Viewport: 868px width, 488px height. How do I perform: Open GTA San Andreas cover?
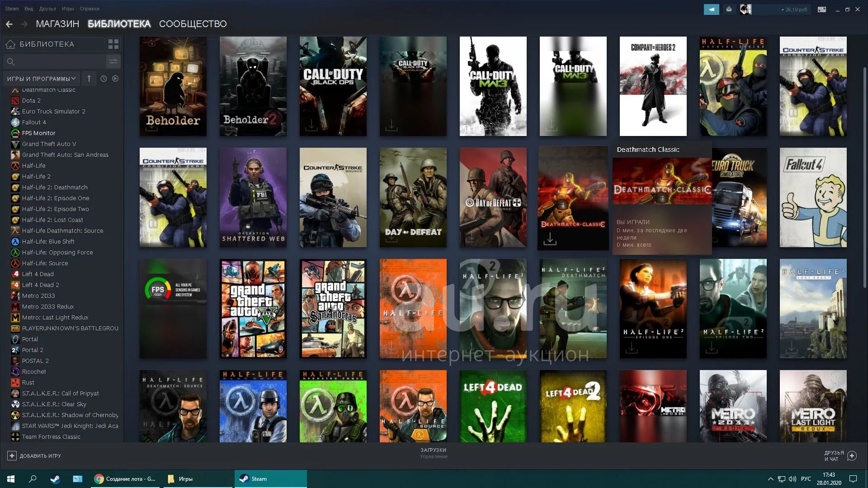point(333,309)
